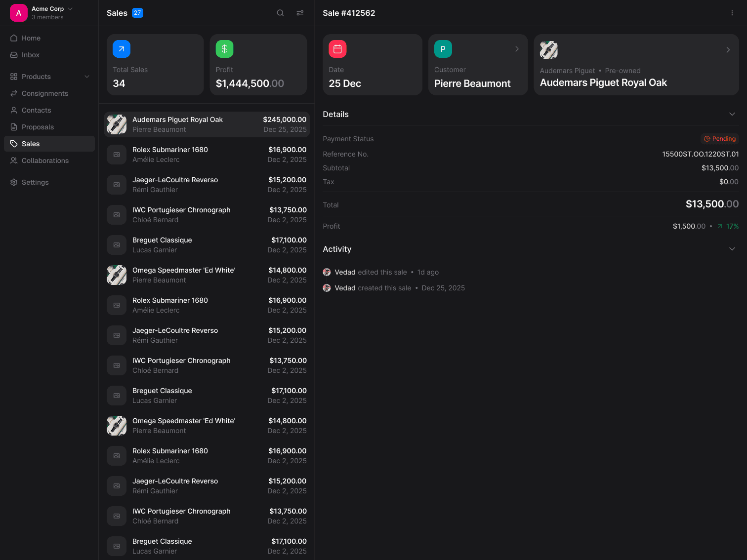Click the first Omega Speedmaster 'Ed White' thumbnail

[117, 275]
